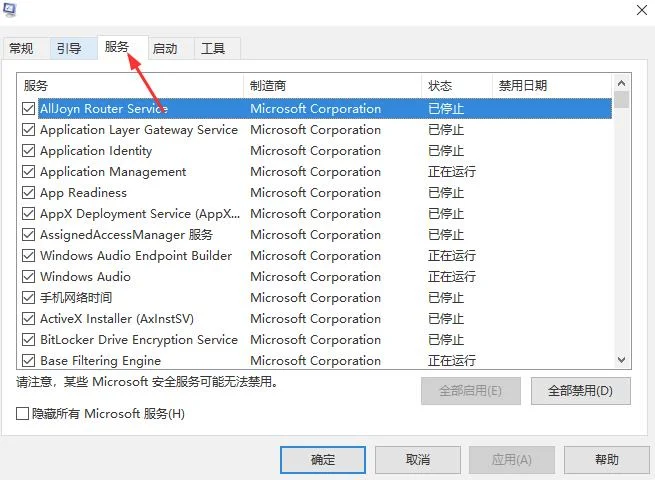Open the 引导 tab
The image size is (655, 480).
pyautogui.click(x=74, y=48)
